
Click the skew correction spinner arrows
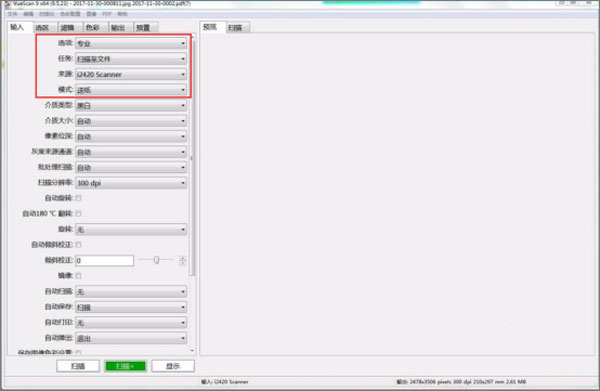coord(183,261)
